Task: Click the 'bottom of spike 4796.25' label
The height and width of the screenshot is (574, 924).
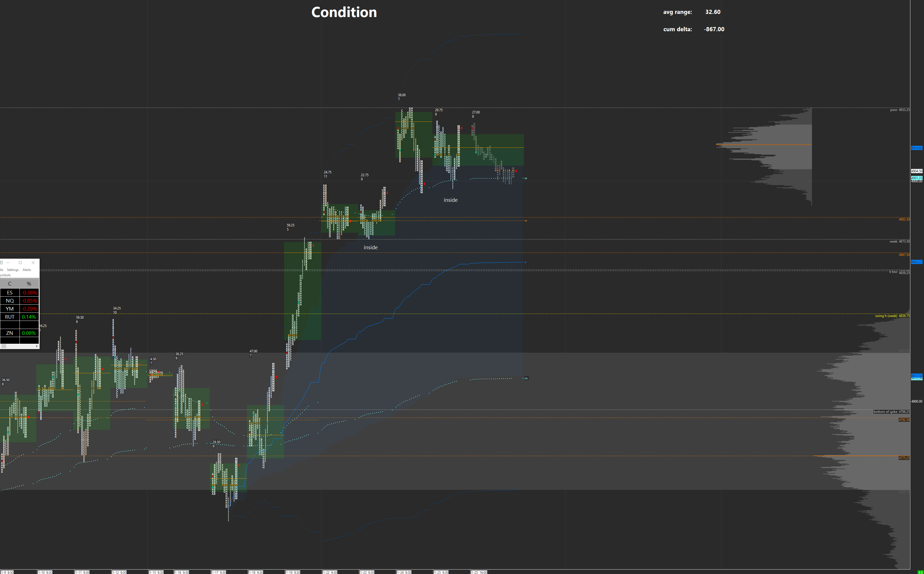Action: point(891,411)
